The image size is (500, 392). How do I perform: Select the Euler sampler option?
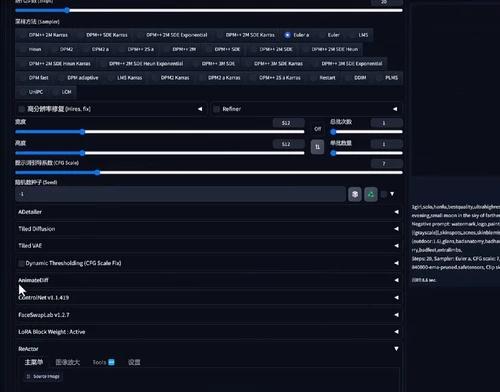tap(330, 35)
